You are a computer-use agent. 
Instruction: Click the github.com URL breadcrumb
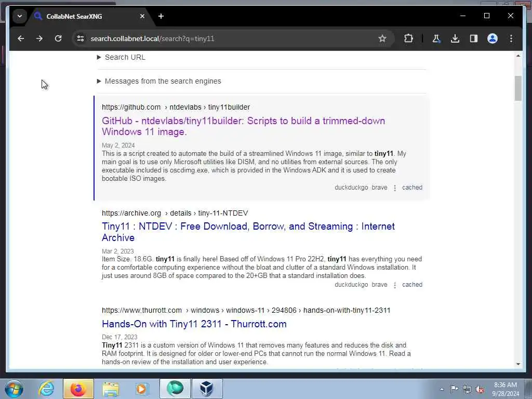176,107
